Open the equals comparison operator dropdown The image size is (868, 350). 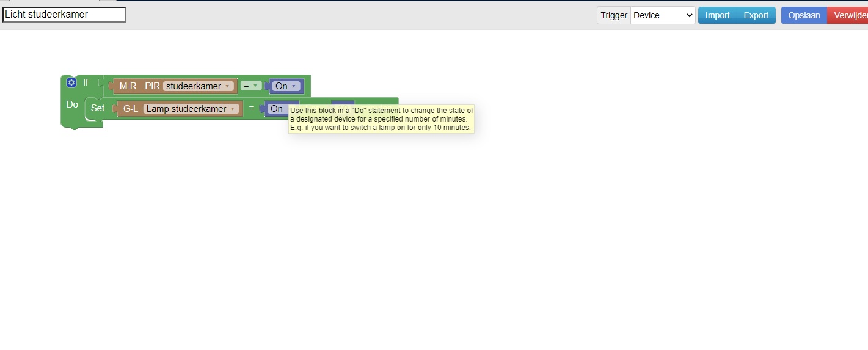[251, 86]
